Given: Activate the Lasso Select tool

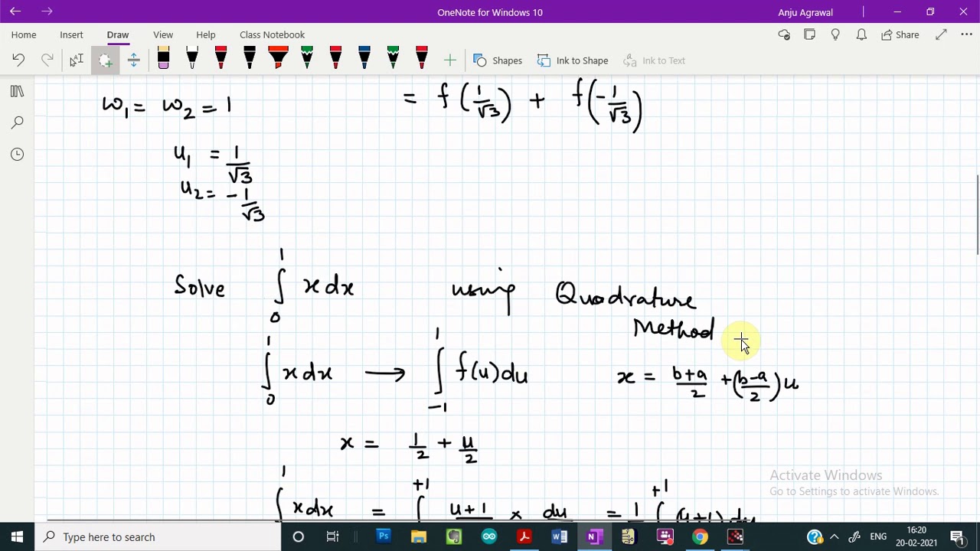Looking at the screenshot, I should pos(105,60).
